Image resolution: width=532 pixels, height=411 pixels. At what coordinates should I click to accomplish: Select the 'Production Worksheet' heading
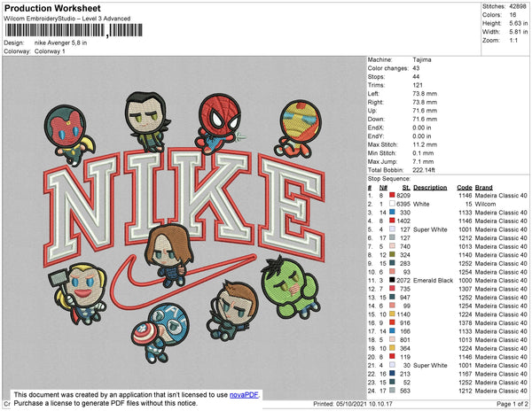click(x=52, y=9)
